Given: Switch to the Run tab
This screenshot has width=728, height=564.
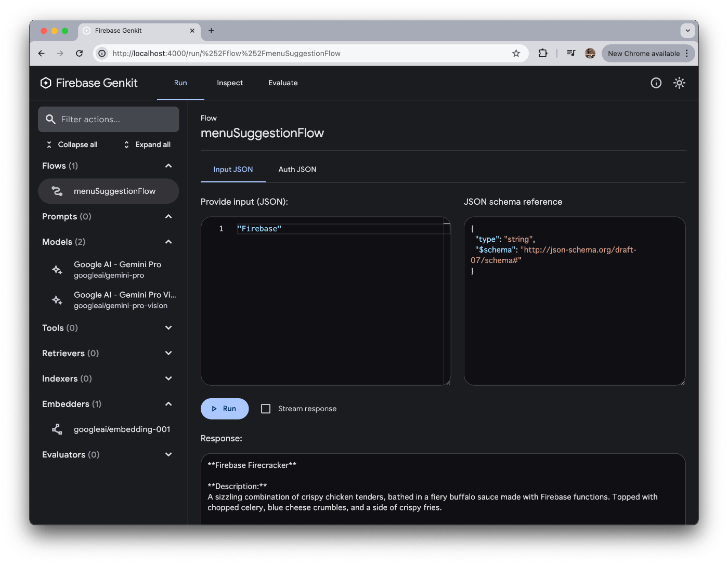Looking at the screenshot, I should point(180,83).
